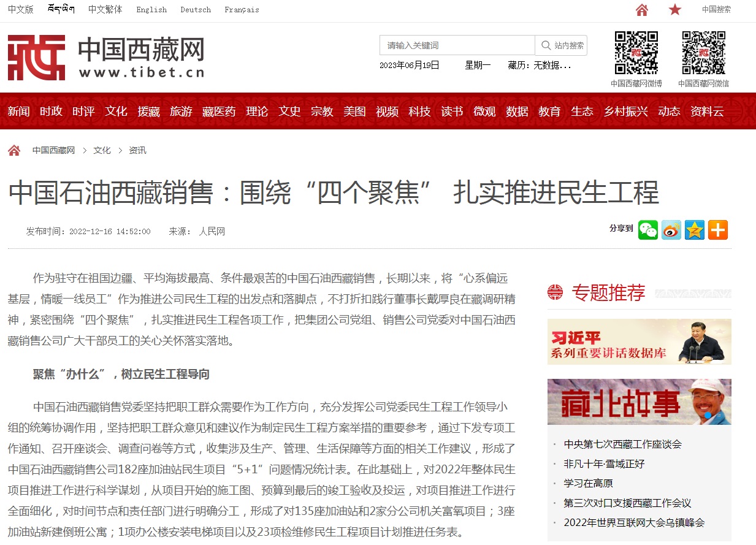756x545 pixels.
Task: Click breadcrumb 文化
Action: [x=102, y=150]
